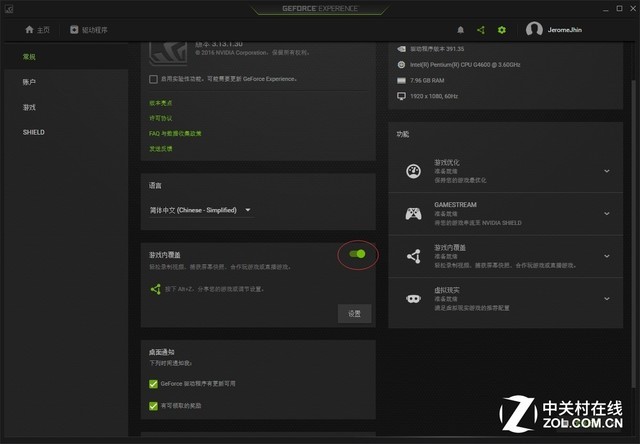Expand the GAMESTREAM feature row chevron
Viewport: 640px width, 444px height.
pyautogui.click(x=607, y=213)
